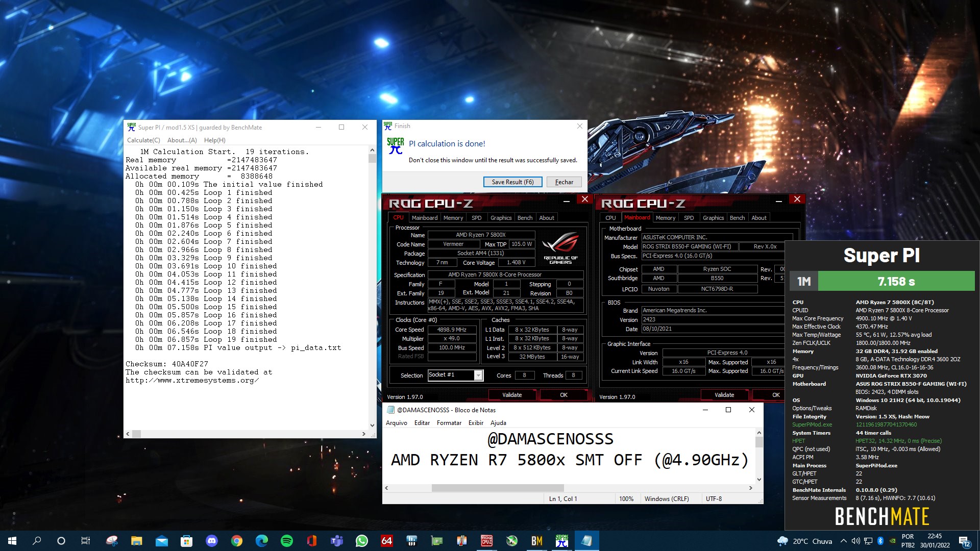
Task: Click Validate in the left CPU-Z window
Action: coord(512,395)
